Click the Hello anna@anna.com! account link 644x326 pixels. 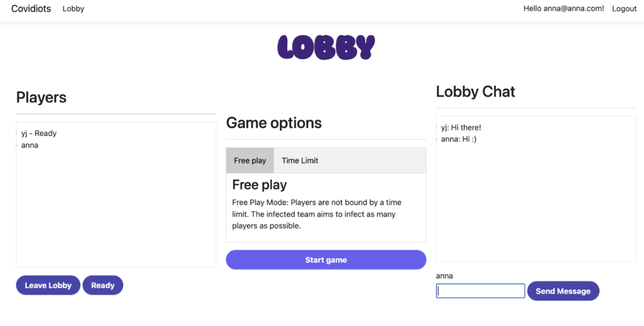(563, 9)
